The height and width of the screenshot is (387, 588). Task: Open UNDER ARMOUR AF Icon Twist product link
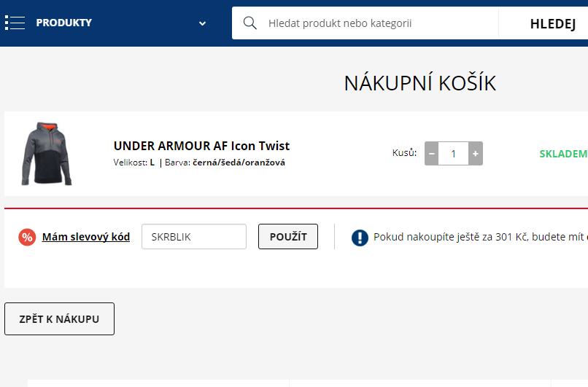coord(201,146)
